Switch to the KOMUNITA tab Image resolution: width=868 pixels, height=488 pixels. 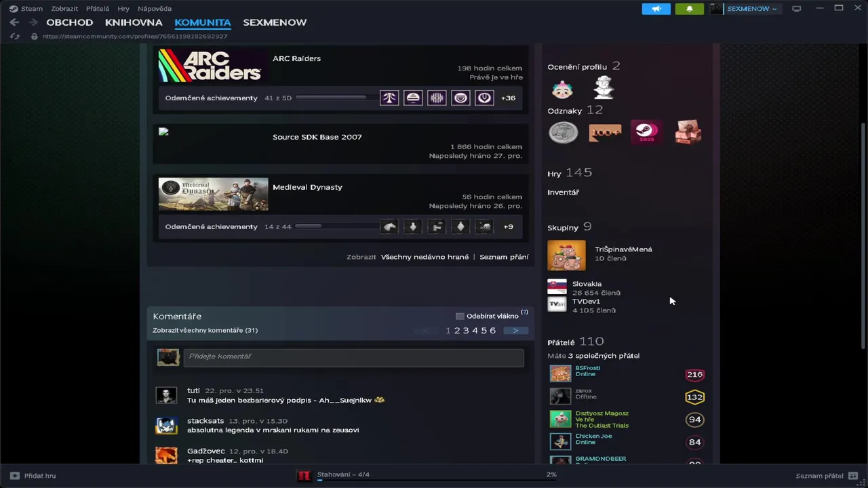[x=203, y=22]
